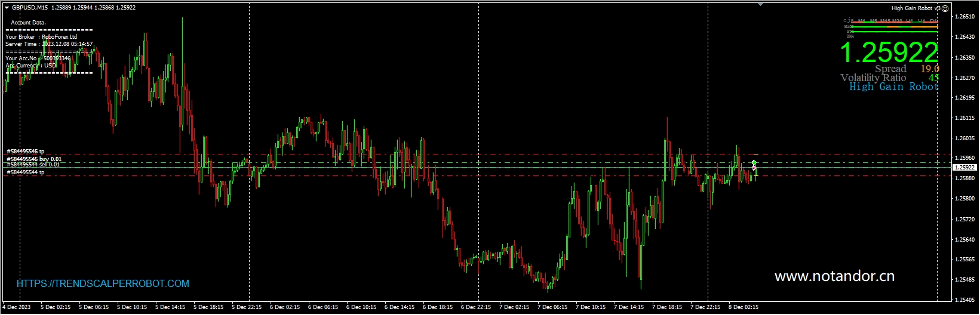The width and height of the screenshot is (980, 315).
Task: Click the blue High Gain Robot text
Action: (893, 87)
